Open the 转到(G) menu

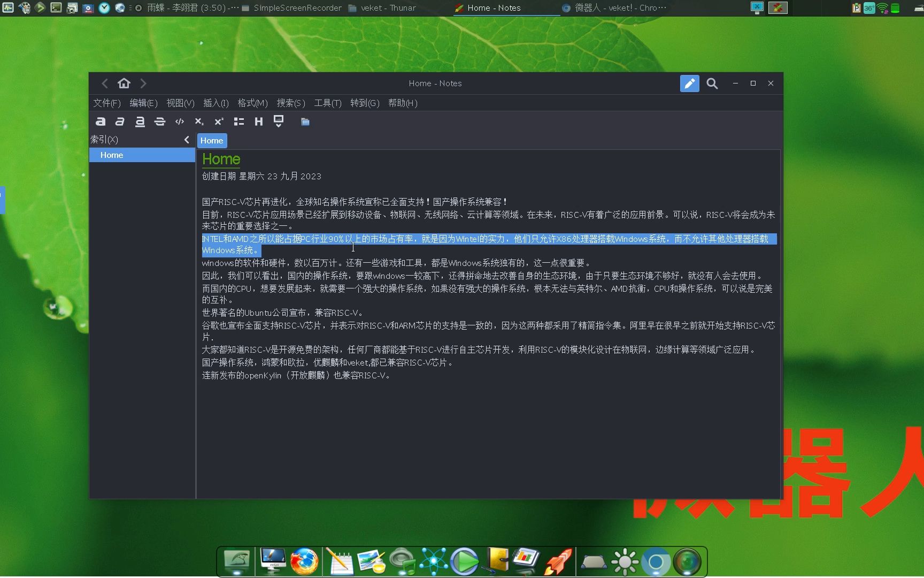click(365, 103)
